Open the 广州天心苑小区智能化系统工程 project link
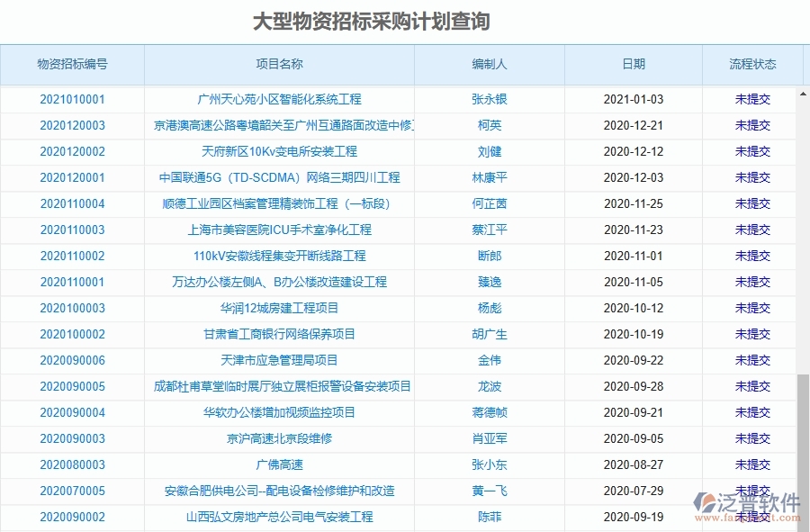The image size is (810, 532). click(281, 99)
